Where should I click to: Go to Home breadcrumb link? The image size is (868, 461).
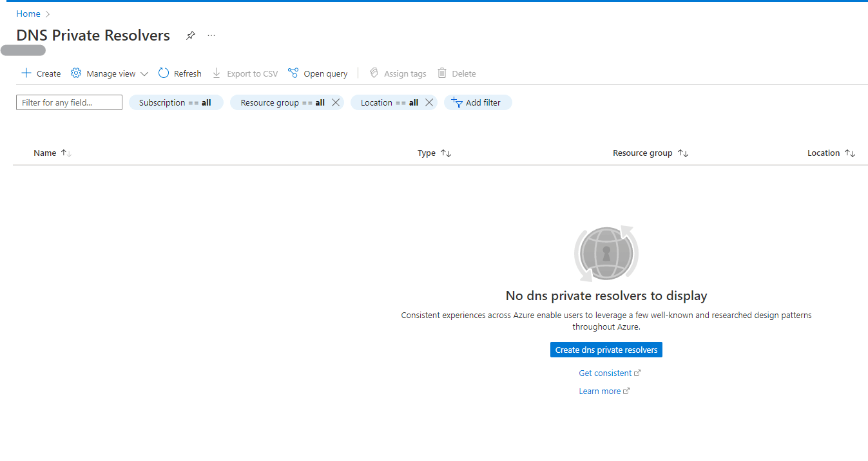pos(28,14)
